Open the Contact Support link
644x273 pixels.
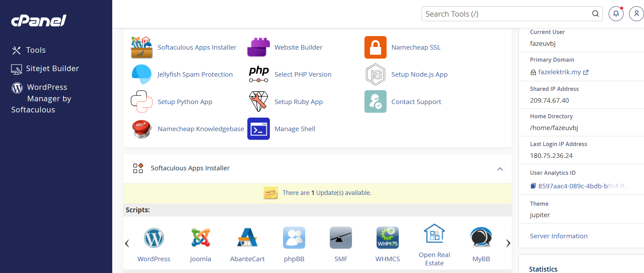click(x=416, y=102)
